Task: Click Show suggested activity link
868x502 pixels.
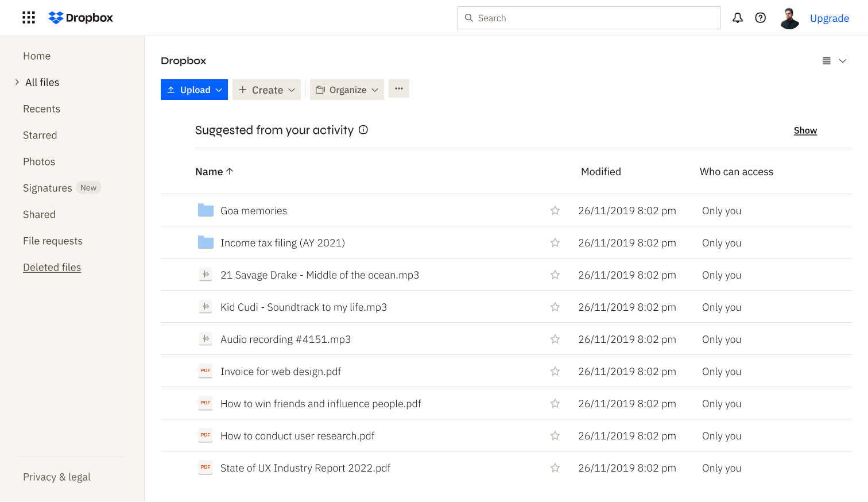Action: point(805,130)
